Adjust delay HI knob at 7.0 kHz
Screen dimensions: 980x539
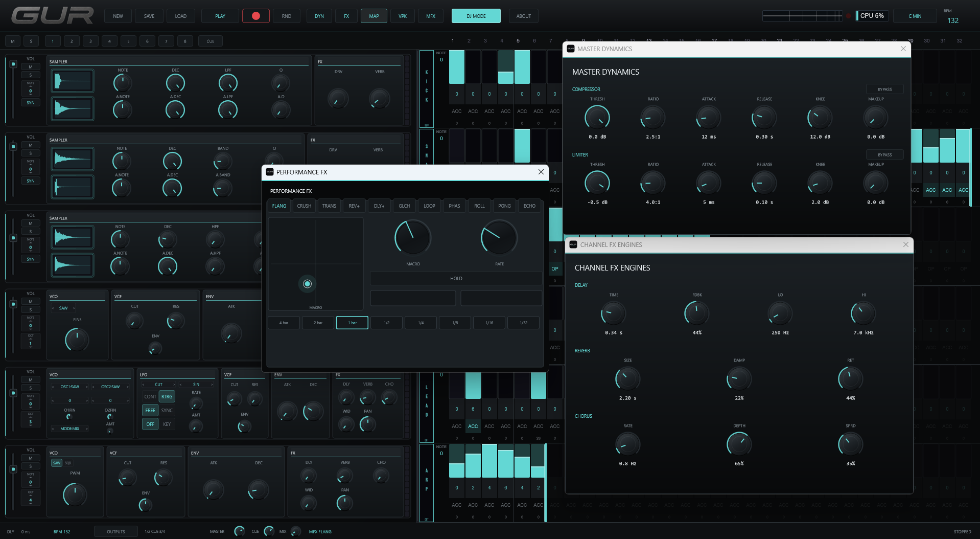coord(864,313)
